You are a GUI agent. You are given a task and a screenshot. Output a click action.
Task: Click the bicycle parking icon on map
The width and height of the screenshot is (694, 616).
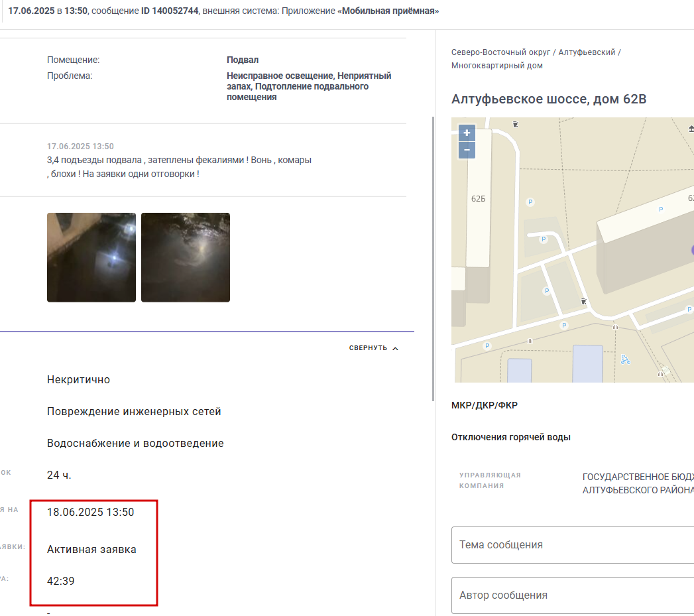pos(625,359)
